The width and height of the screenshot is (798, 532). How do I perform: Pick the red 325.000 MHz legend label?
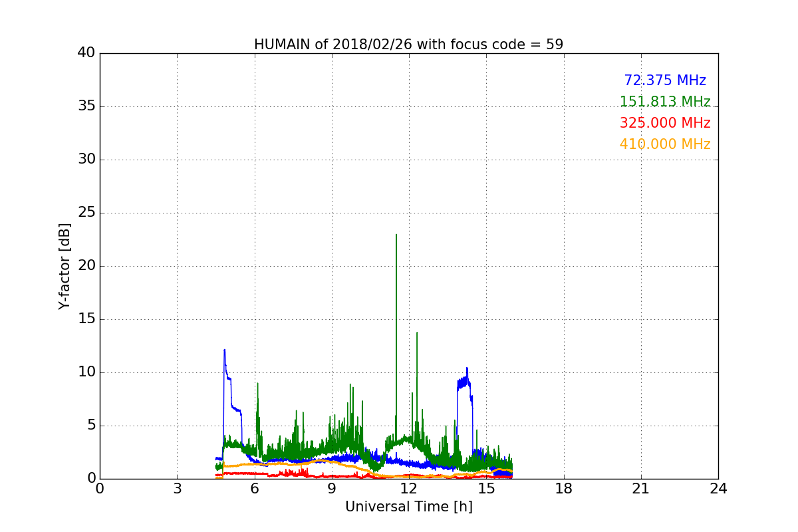click(664, 123)
